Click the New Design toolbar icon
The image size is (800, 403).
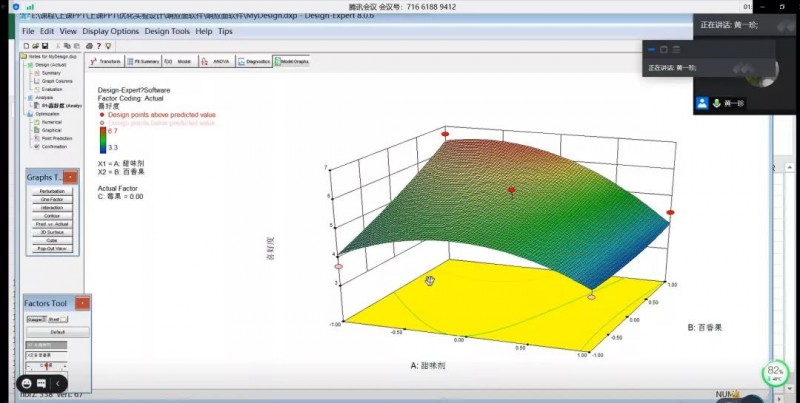click(25, 46)
